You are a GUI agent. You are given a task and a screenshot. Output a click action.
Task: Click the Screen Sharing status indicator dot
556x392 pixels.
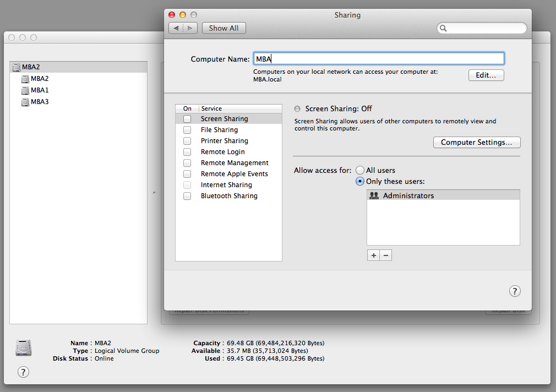pos(297,108)
